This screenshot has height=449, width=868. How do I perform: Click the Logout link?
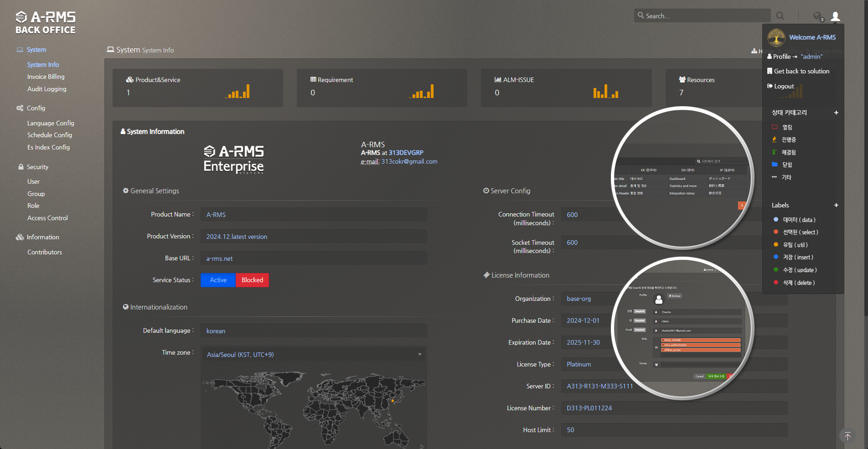point(784,86)
